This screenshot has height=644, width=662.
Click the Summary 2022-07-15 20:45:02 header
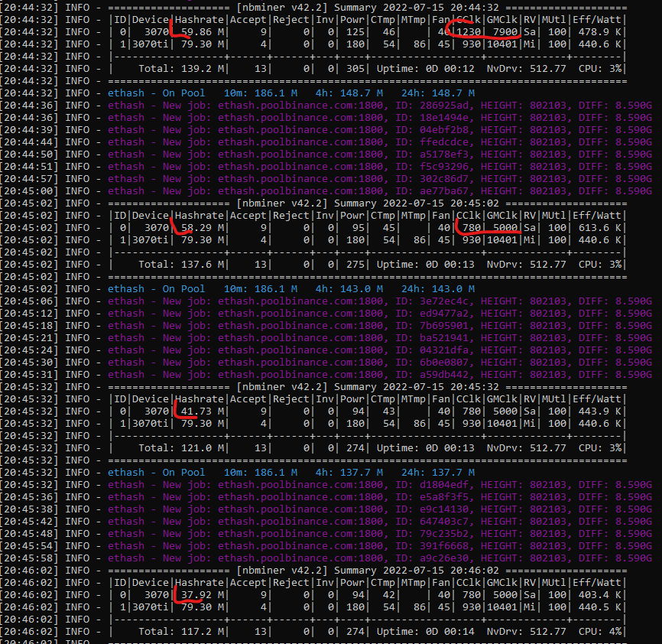(417, 203)
